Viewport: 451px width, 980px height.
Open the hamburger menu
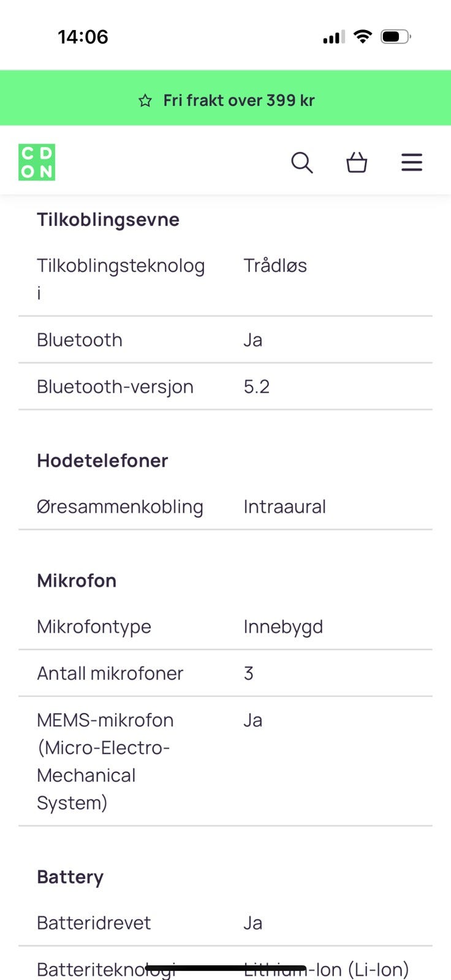412,162
